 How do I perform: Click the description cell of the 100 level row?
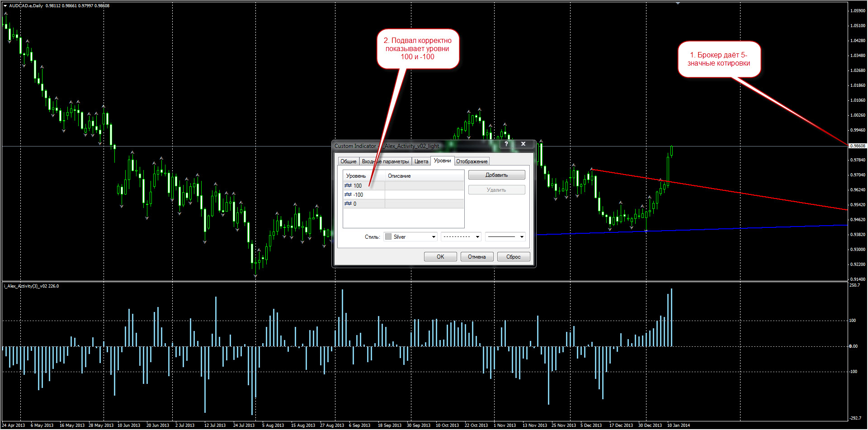coord(425,186)
